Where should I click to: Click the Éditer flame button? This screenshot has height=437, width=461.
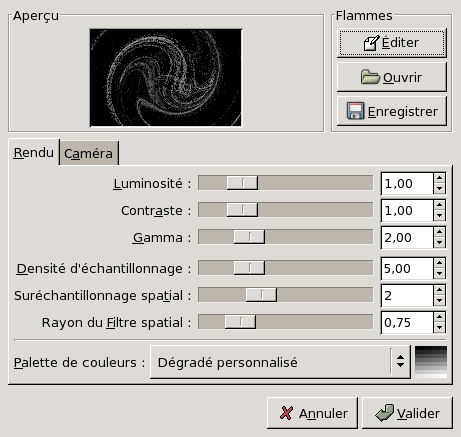pos(392,43)
